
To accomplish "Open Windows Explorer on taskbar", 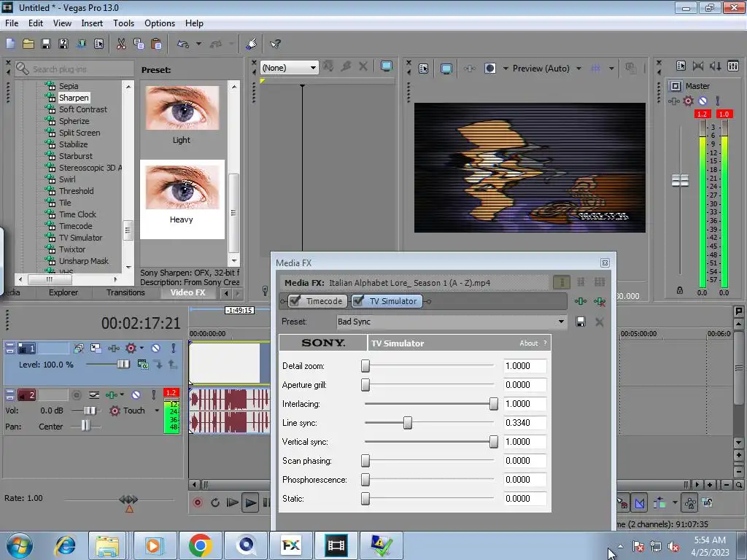I will pos(107,545).
